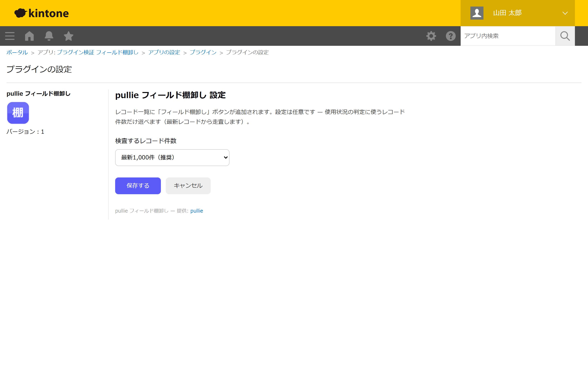Click the favorites star icon

[x=69, y=36]
